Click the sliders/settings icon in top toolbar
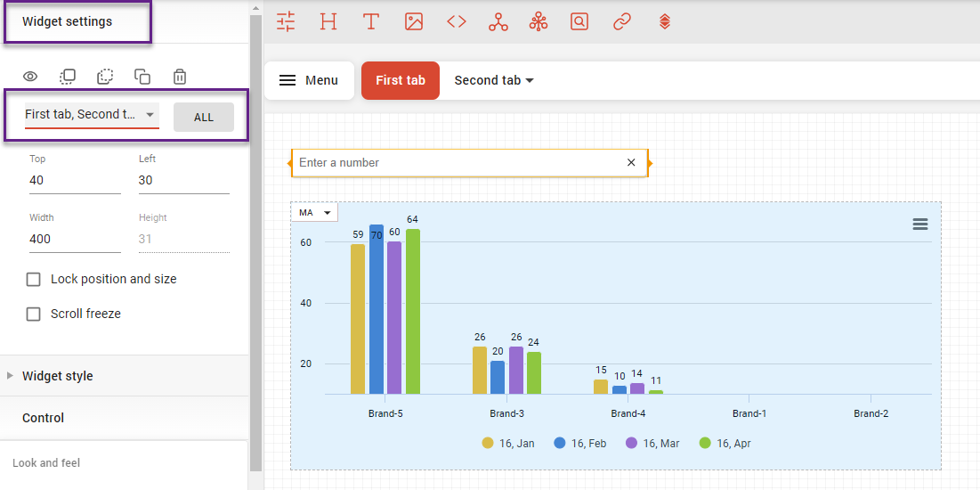980x490 pixels. [286, 22]
